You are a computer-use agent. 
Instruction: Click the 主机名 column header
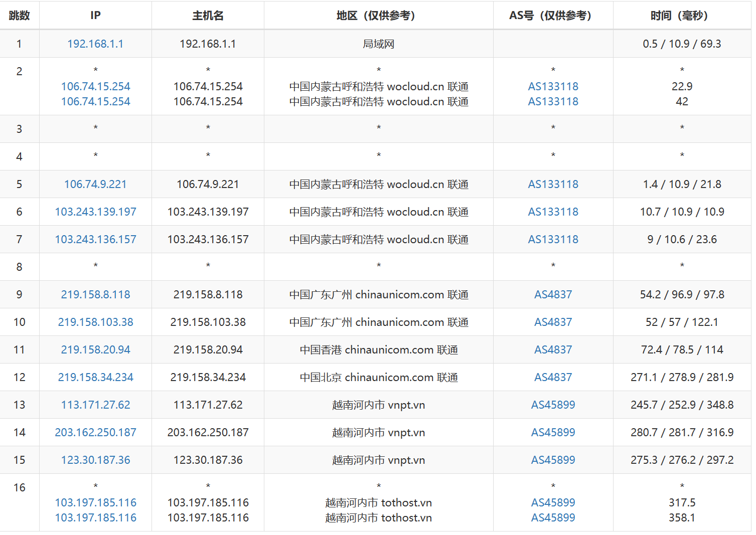[x=208, y=16]
